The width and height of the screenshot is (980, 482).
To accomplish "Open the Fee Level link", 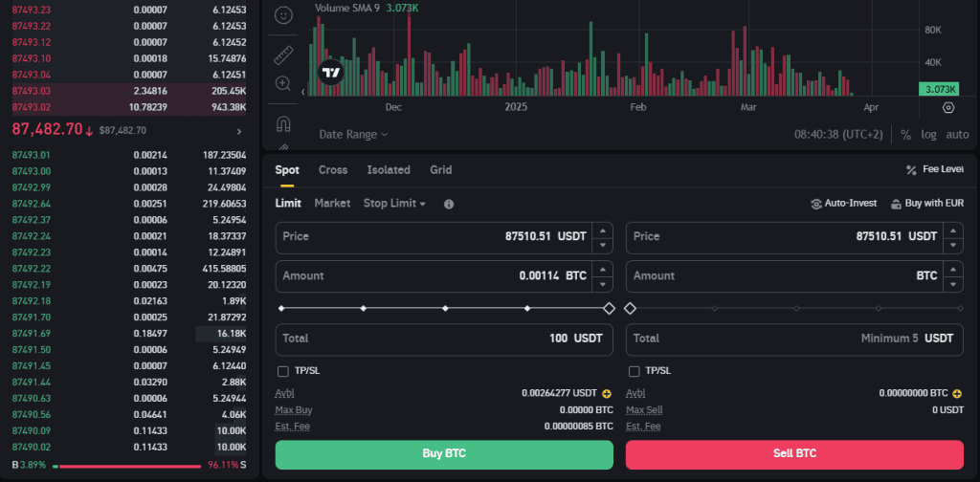I will click(x=943, y=170).
